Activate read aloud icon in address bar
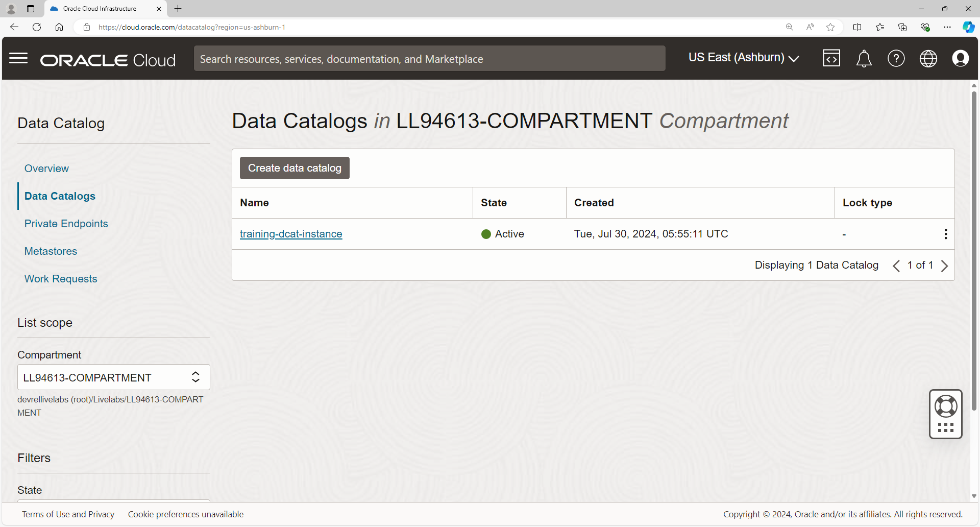980x527 pixels. [810, 27]
